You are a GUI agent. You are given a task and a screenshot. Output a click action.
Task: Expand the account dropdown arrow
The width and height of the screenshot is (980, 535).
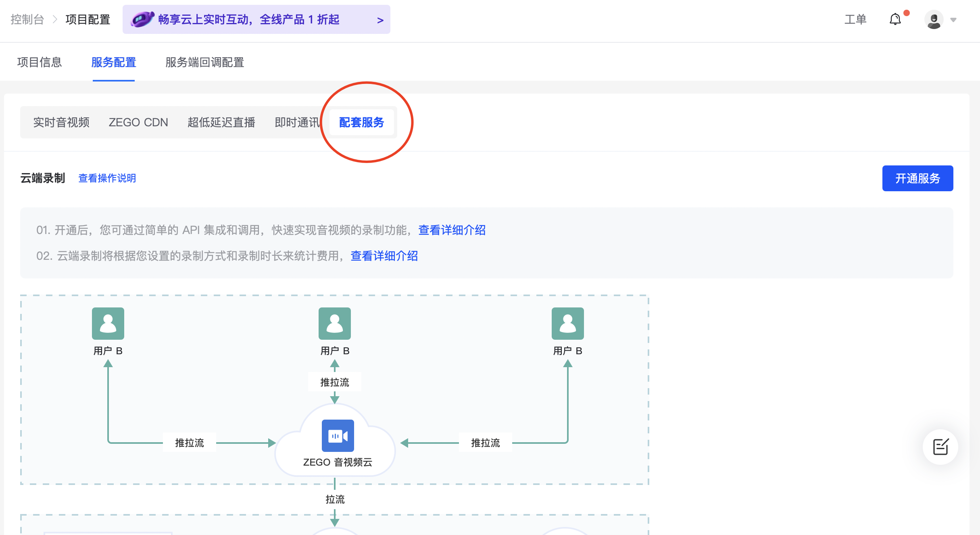click(953, 20)
